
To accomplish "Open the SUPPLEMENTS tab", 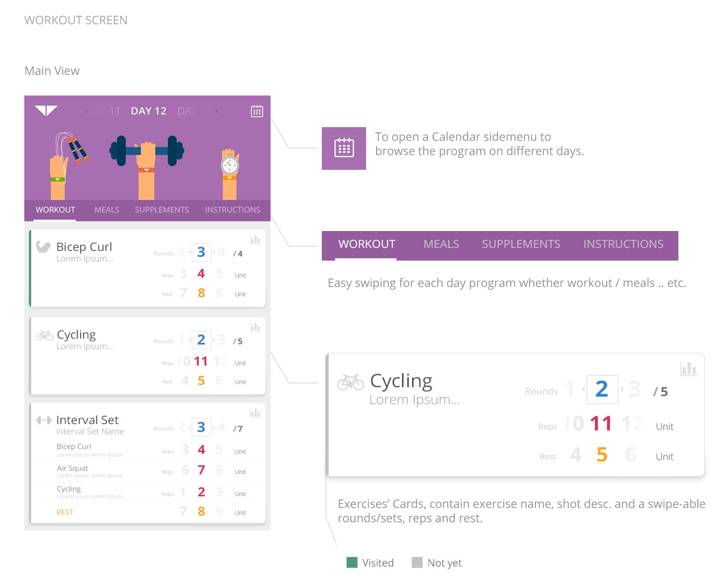I will pos(162,209).
